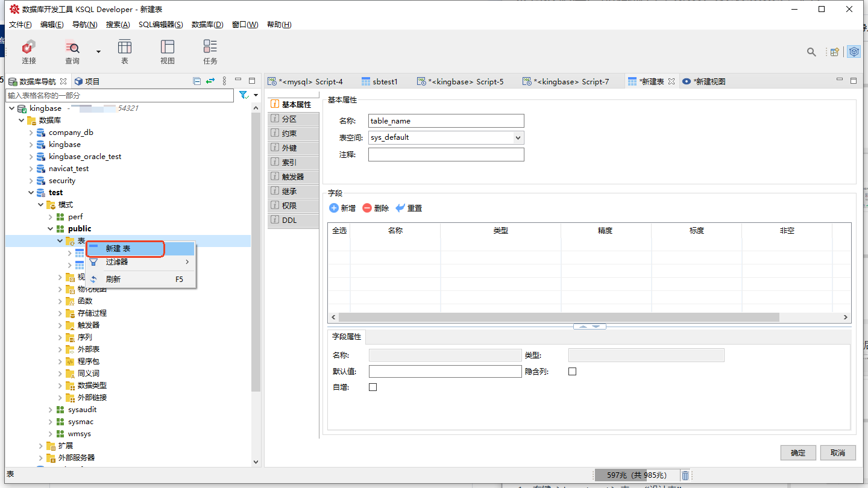Collapse the public schema node
The width and height of the screenshot is (868, 488).
(x=51, y=229)
